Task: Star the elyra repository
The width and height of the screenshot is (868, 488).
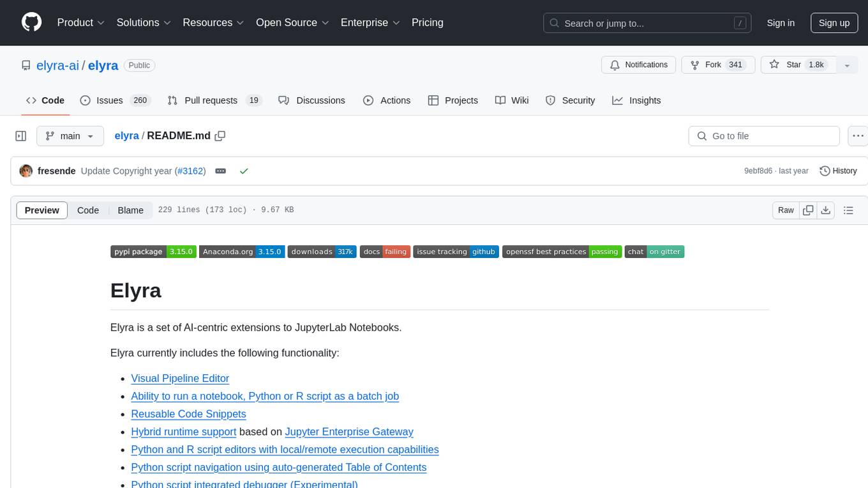Action: tap(798, 65)
